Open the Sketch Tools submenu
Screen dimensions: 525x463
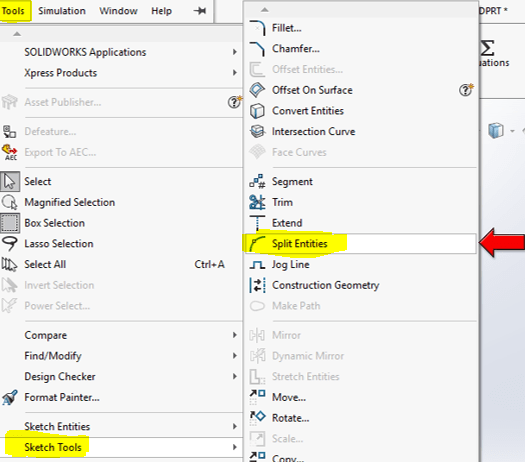click(121, 447)
